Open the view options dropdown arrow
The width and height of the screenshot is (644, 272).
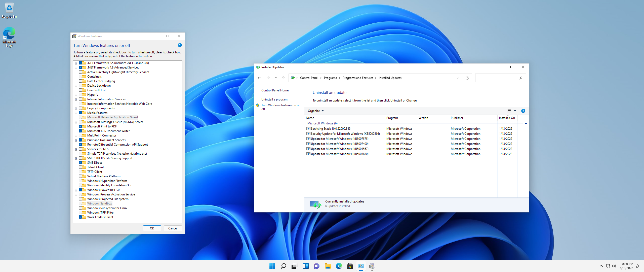click(515, 111)
